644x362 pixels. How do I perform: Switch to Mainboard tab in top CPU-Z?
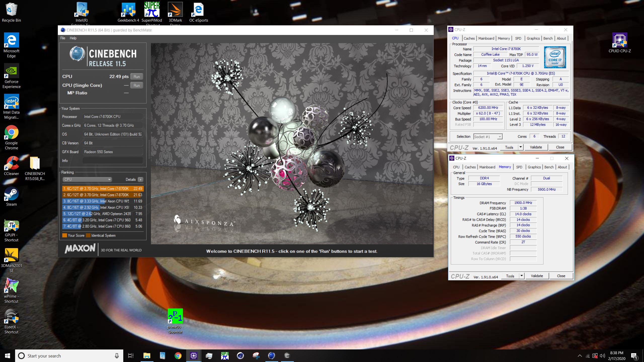(486, 38)
